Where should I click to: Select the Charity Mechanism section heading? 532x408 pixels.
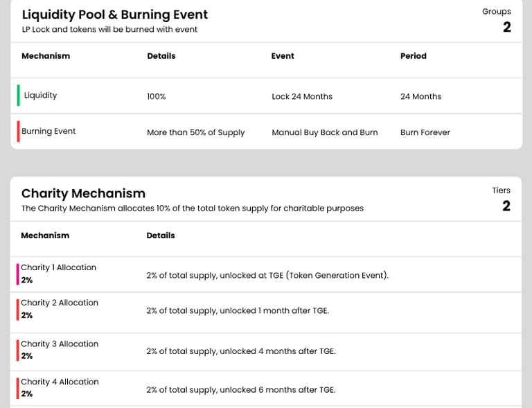(83, 194)
